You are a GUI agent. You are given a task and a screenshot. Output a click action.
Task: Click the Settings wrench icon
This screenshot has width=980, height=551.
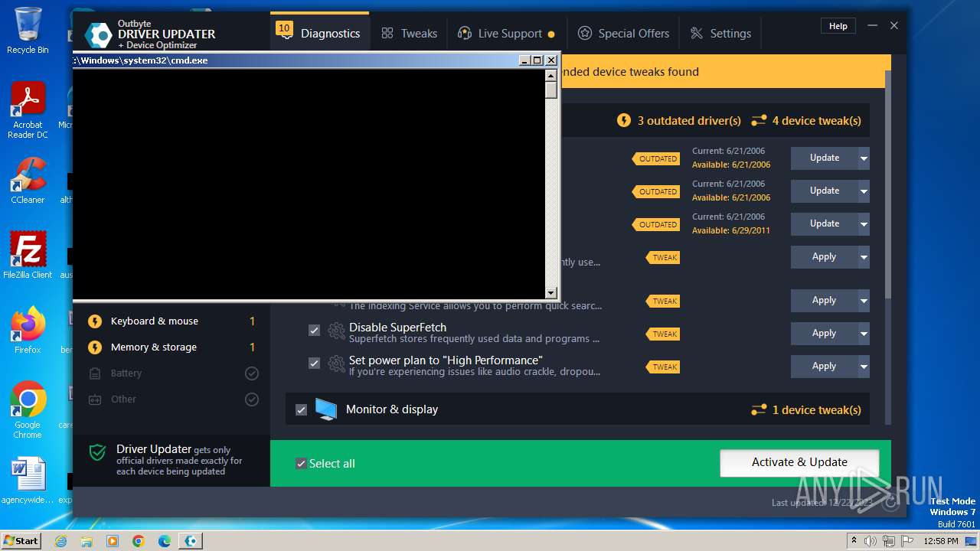(697, 33)
